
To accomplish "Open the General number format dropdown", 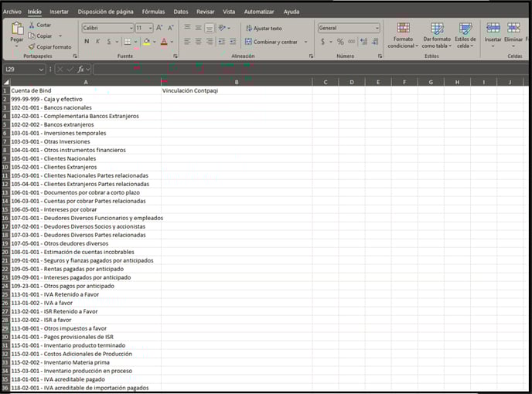I will (377, 28).
